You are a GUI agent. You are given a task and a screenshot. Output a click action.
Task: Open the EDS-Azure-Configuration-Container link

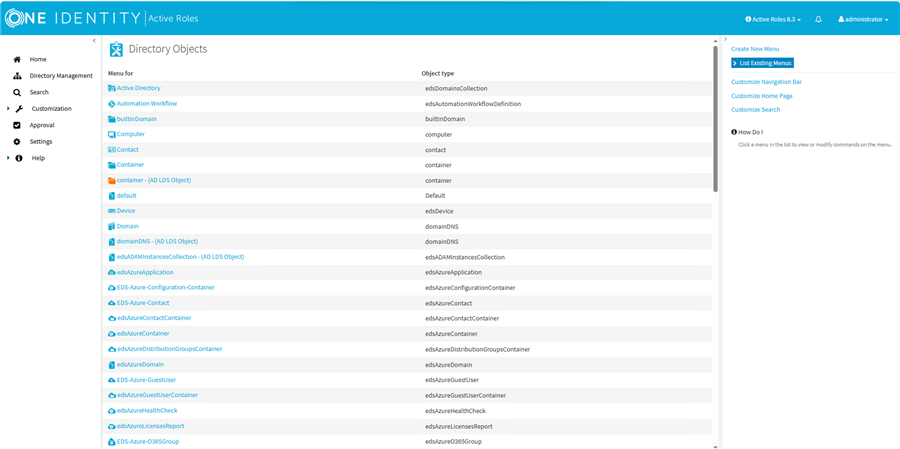pos(166,288)
